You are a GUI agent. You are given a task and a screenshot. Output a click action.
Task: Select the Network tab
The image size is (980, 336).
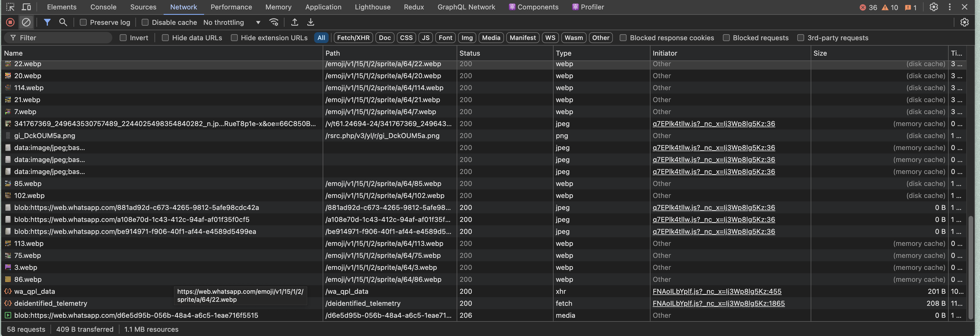tap(183, 7)
